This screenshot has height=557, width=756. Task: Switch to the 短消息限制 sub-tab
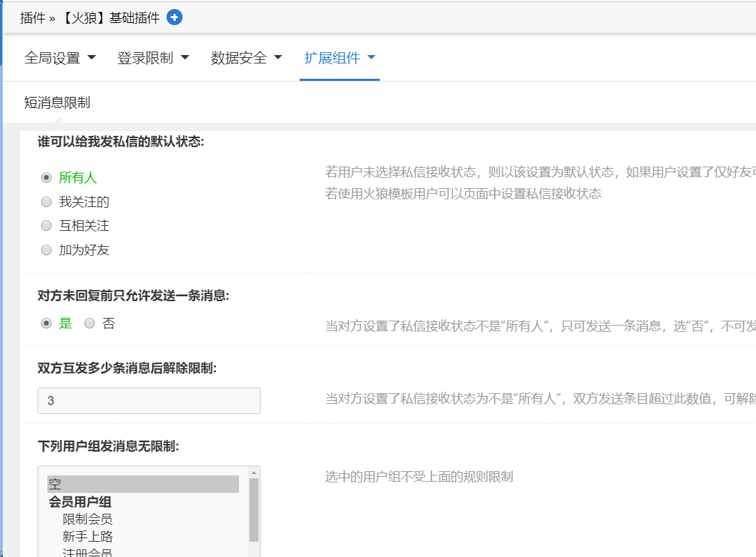pyautogui.click(x=57, y=103)
